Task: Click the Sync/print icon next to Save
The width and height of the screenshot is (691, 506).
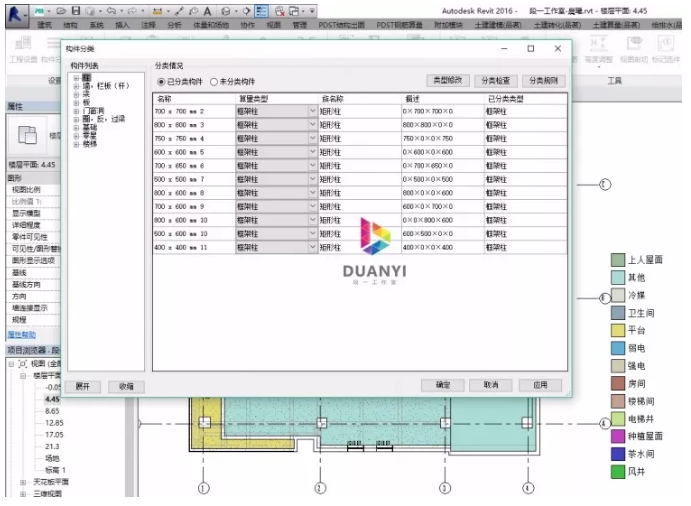Action: [x=90, y=11]
